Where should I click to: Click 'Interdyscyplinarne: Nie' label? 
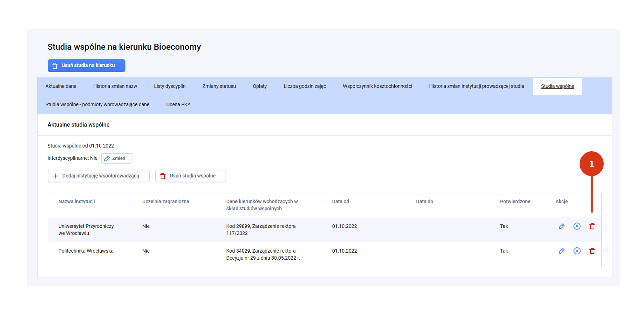coord(72,158)
